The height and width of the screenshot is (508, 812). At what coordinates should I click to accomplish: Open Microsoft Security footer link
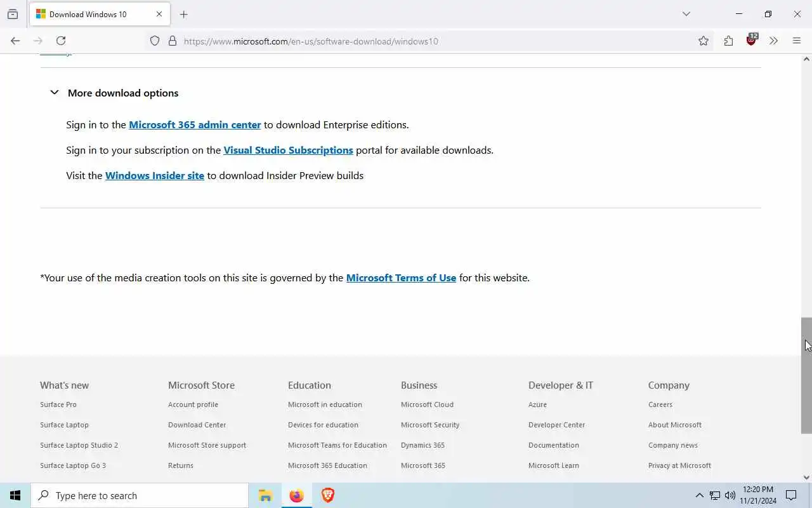(x=430, y=425)
